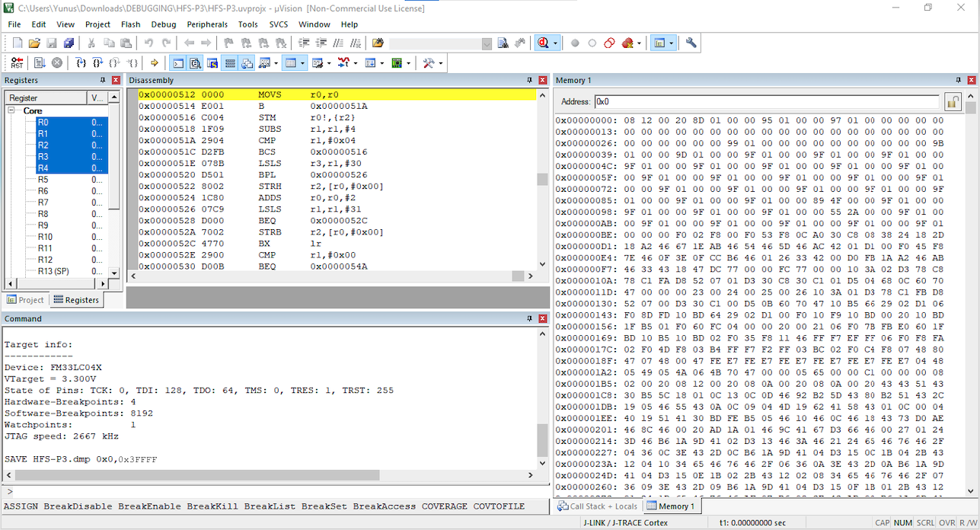Toggle auto-hide pin on Command panel
Image resolution: width=980 pixels, height=530 pixels.
530,318
